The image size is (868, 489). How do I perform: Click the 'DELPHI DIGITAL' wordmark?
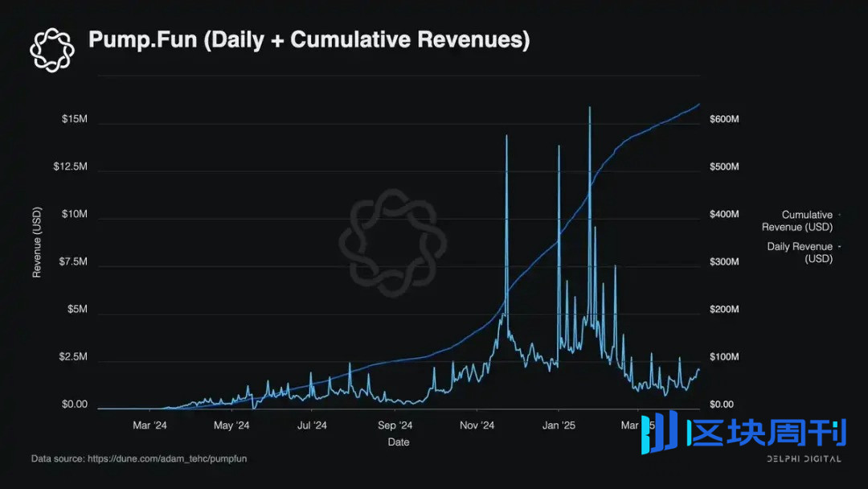[x=804, y=459]
